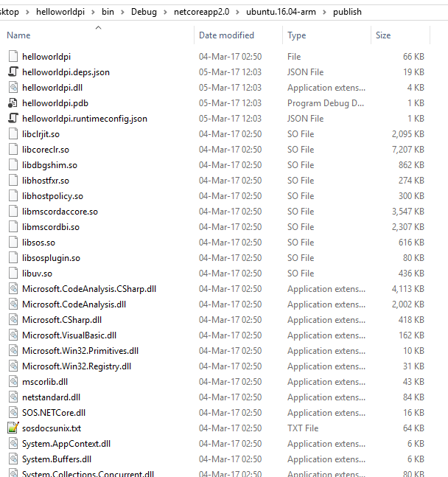Screen dimensions: 448x477
Task: Toggle sort direction arrow above Name
Action: click(x=98, y=28)
